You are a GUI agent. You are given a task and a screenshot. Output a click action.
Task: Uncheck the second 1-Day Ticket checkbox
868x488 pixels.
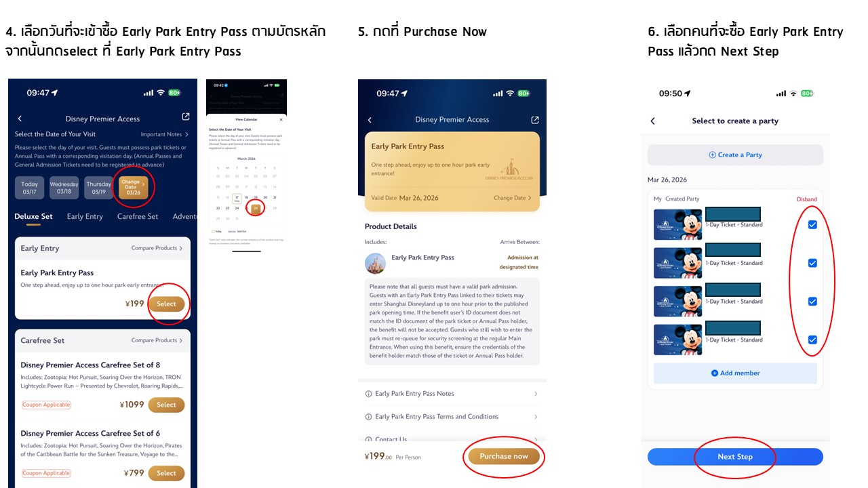(x=812, y=263)
